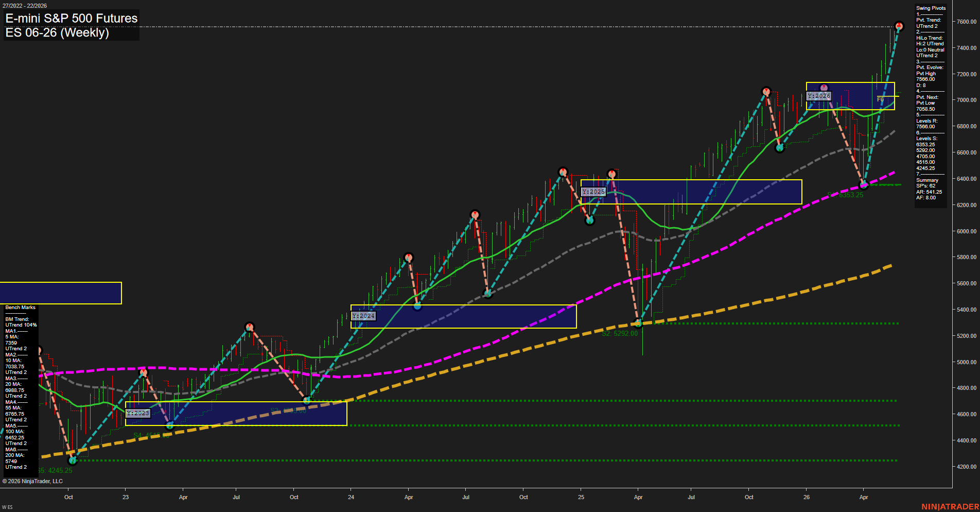This screenshot has width=980, height=512.
Task: Click the 5 MA: label in Bench Marks
Action: coord(12,337)
